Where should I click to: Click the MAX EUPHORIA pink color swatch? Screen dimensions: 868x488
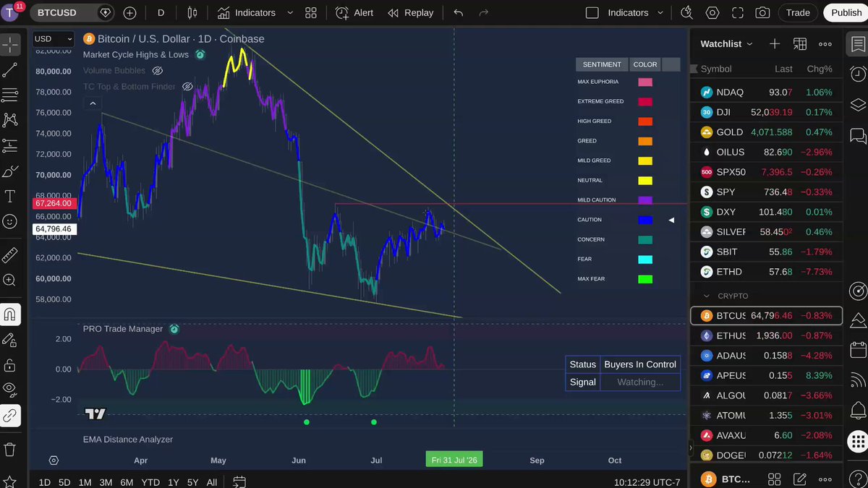tap(645, 82)
